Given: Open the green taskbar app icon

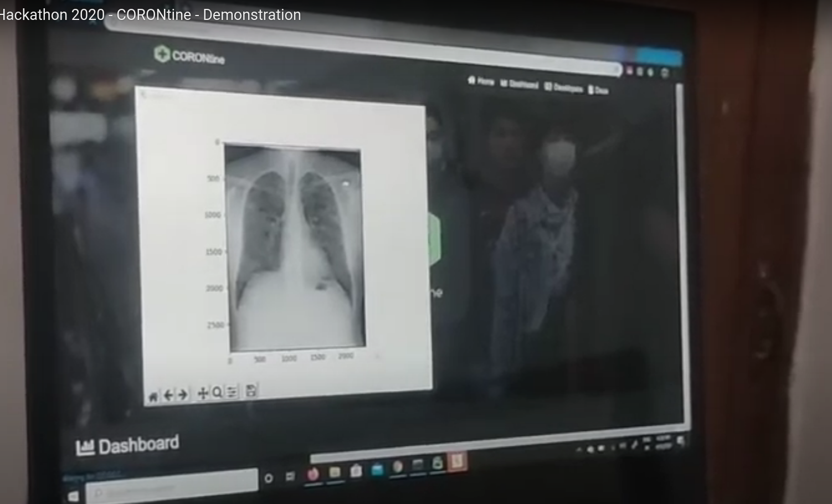Looking at the screenshot, I should tap(437, 464).
